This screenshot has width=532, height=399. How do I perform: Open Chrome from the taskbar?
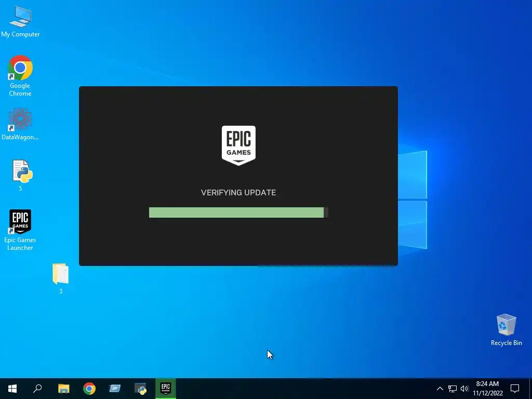coord(89,389)
